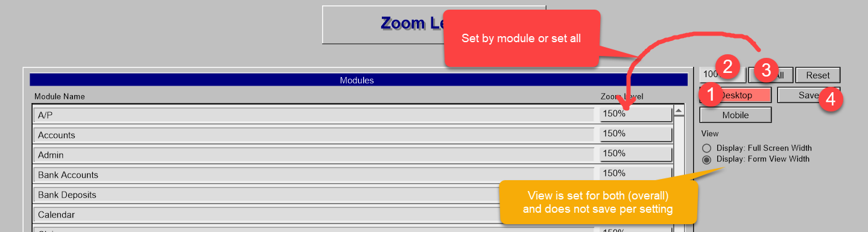Switch to the Mobile setting
The width and height of the screenshot is (868, 232).
(x=735, y=115)
